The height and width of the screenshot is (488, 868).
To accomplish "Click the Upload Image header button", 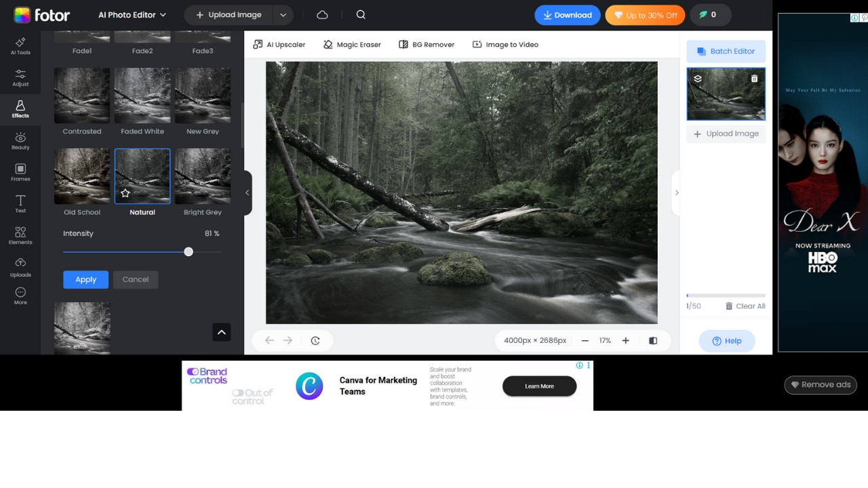I will click(x=229, y=15).
